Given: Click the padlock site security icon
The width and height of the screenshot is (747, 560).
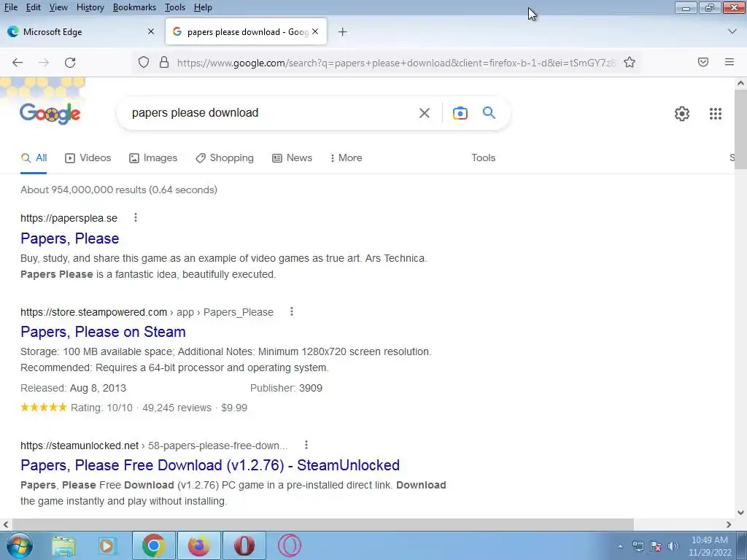Looking at the screenshot, I should point(164,63).
